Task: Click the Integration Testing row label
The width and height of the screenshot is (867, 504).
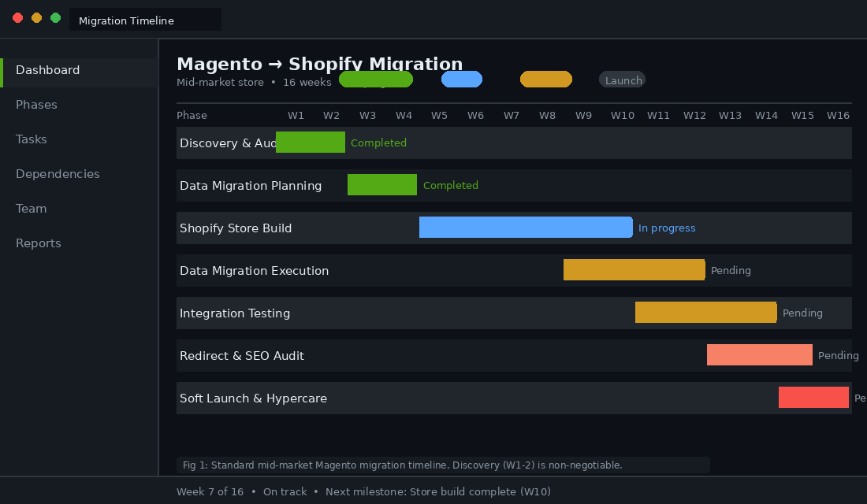Action: [x=235, y=313]
